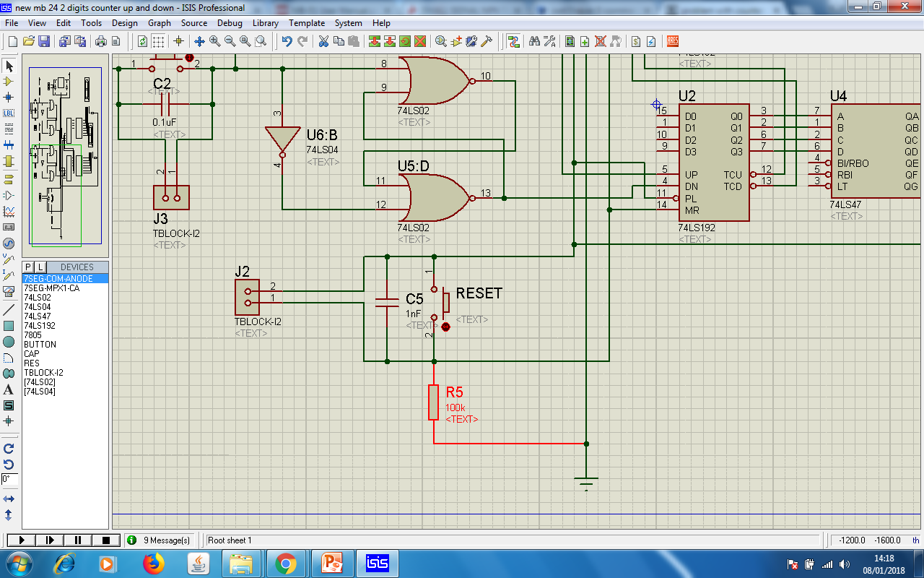Select the 2D graphics text tool
Screen dimensions: 924x578
(9, 389)
